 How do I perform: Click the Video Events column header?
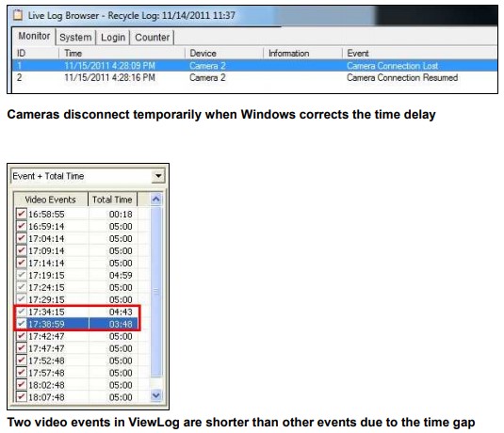click(x=51, y=200)
